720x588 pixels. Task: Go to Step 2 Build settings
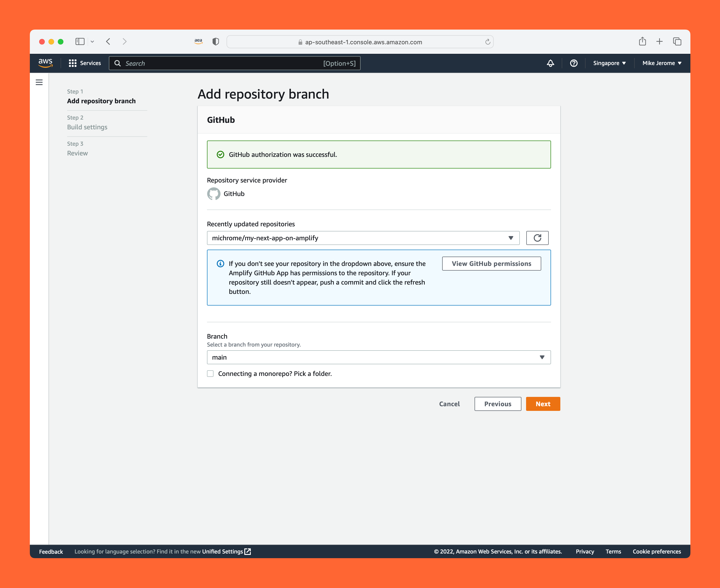(x=87, y=127)
